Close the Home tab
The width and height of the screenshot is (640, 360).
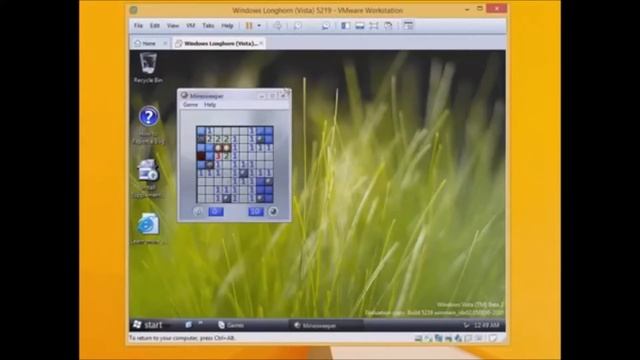pos(165,43)
